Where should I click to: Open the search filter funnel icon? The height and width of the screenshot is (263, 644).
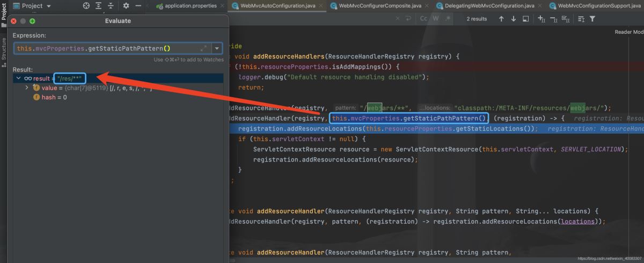pos(592,19)
